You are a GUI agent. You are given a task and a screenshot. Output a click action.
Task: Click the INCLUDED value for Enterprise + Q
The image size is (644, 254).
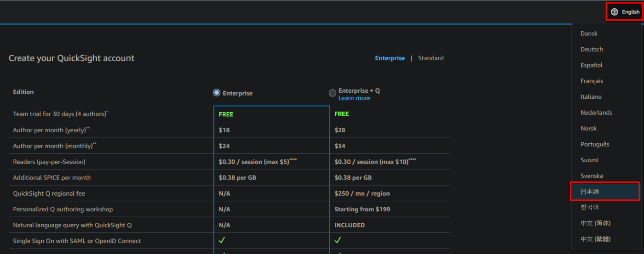coord(350,225)
